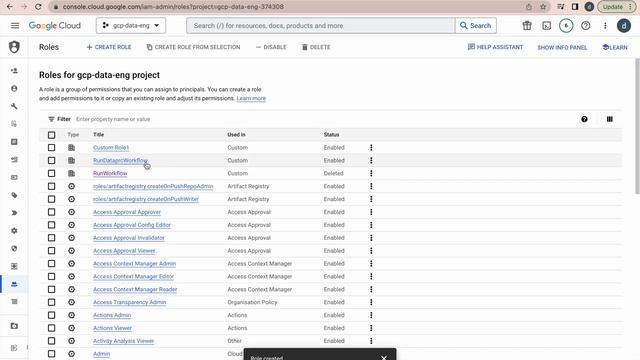The image size is (640, 360).
Task: Sort roles by Type column header
Action: [x=73, y=135]
